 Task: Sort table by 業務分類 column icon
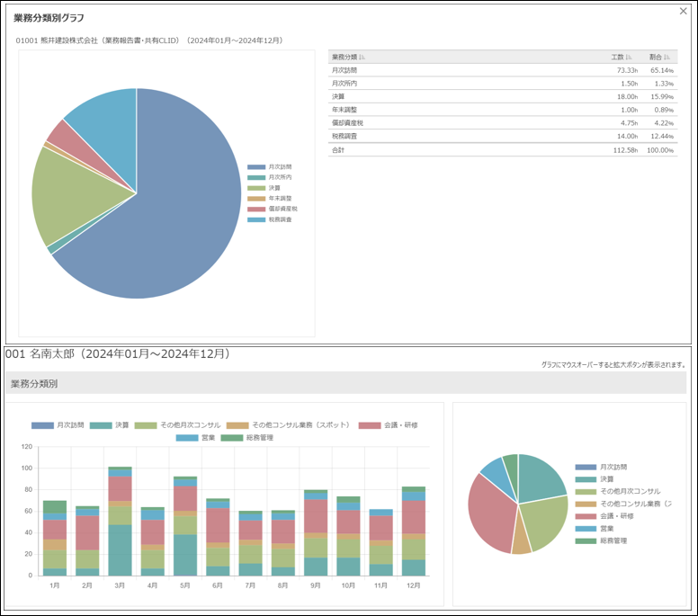click(362, 57)
